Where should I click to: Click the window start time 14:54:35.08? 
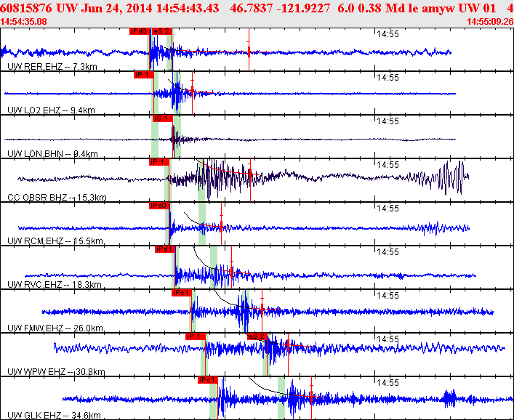[23, 22]
